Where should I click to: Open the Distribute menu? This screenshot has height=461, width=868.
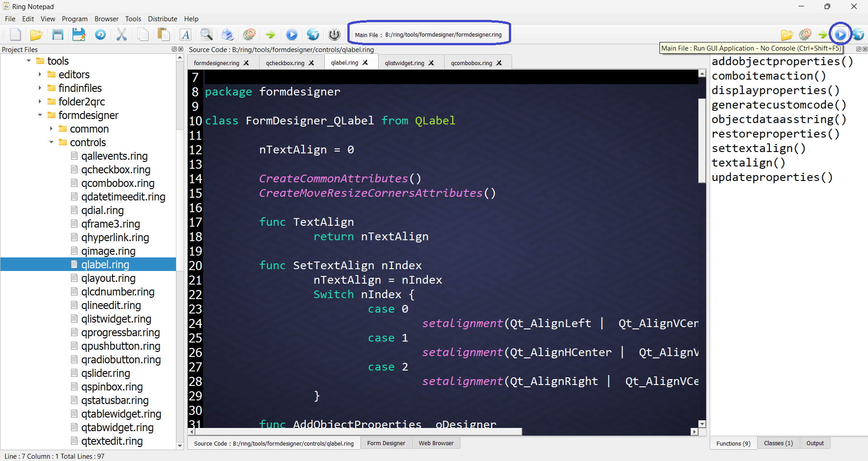(x=162, y=19)
